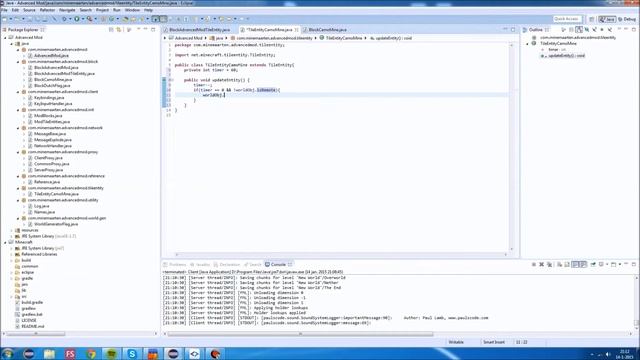Image resolution: width=640 pixels, height=360 pixels.
Task: Click Display Selected Console icon
Action: [601, 264]
